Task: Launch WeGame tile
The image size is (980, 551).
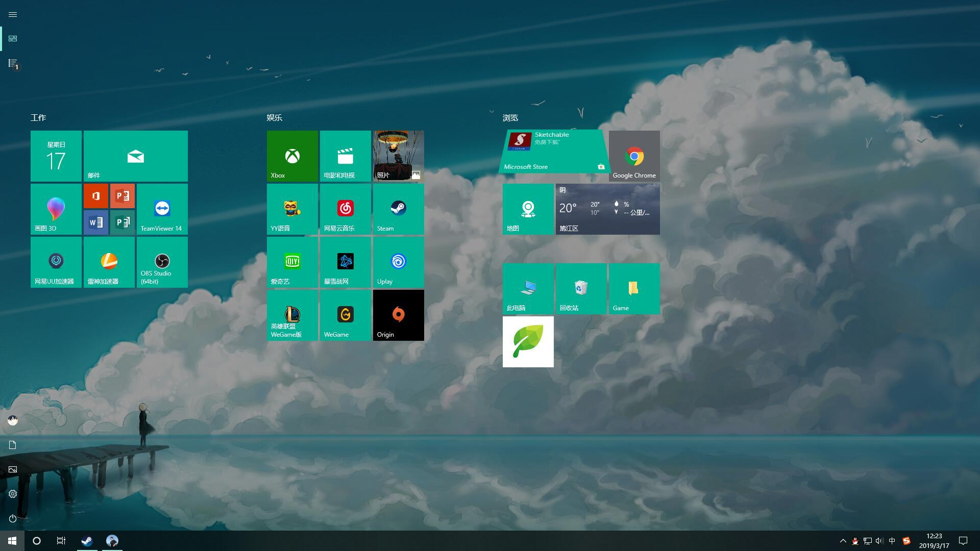Action: point(345,315)
